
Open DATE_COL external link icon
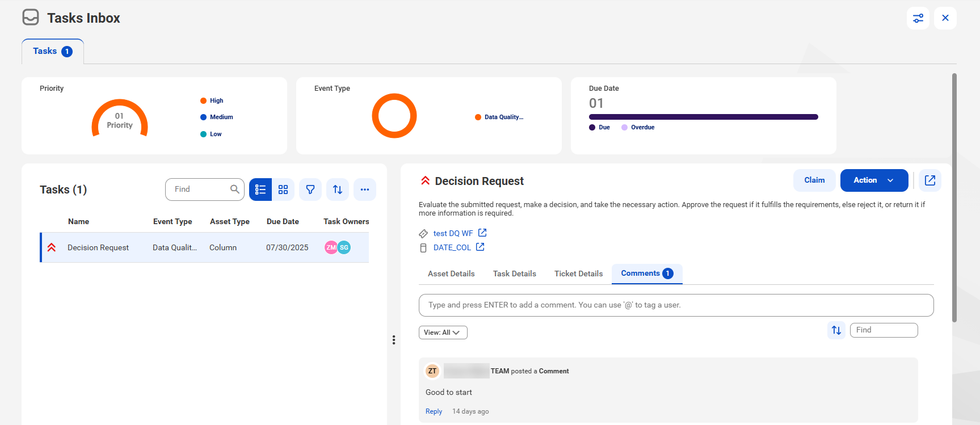tap(480, 247)
